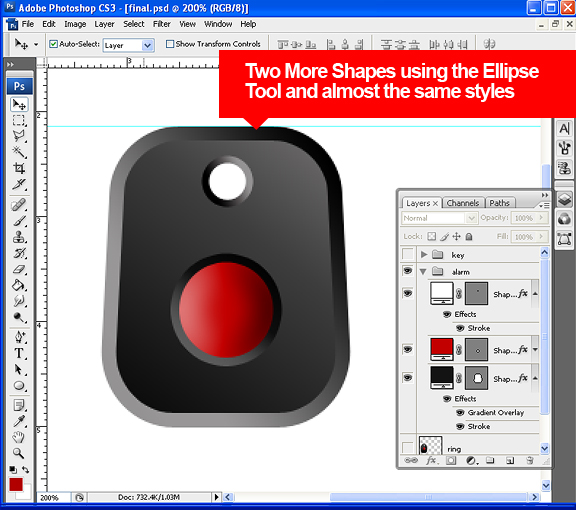This screenshot has width=576, height=510.
Task: Open the Move tool preset picker arrow
Action: [36, 44]
